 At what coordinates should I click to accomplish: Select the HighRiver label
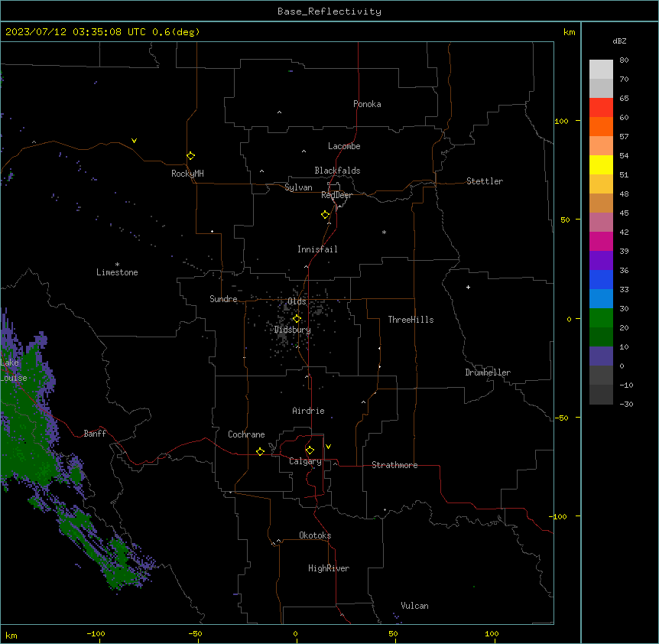(329, 568)
